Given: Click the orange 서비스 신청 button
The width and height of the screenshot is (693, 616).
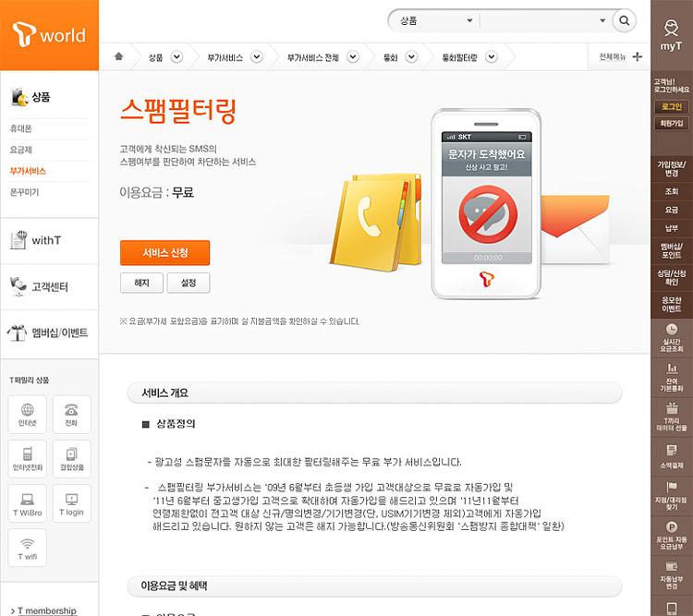Looking at the screenshot, I should tap(164, 253).
